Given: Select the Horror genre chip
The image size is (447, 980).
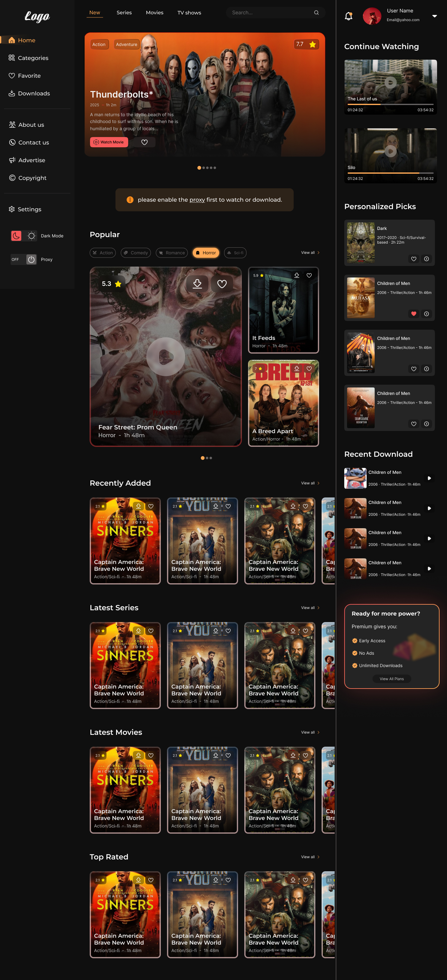Looking at the screenshot, I should click(206, 253).
